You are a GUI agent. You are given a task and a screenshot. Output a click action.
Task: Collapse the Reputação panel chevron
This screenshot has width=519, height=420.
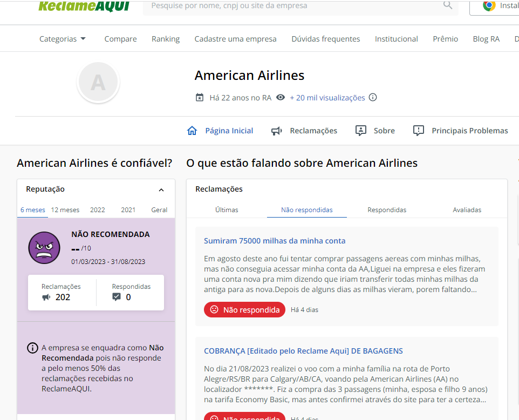161,190
